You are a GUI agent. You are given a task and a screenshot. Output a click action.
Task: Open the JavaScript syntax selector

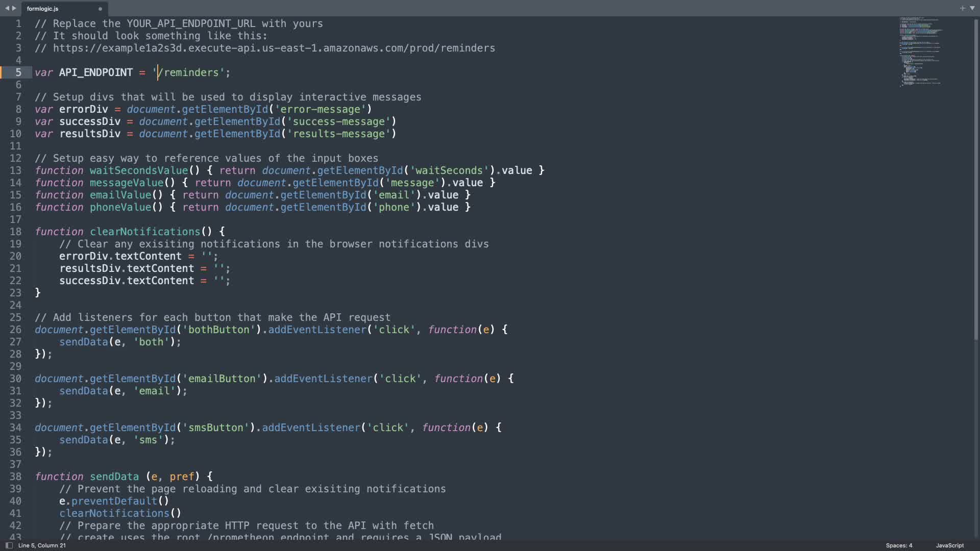coord(949,545)
